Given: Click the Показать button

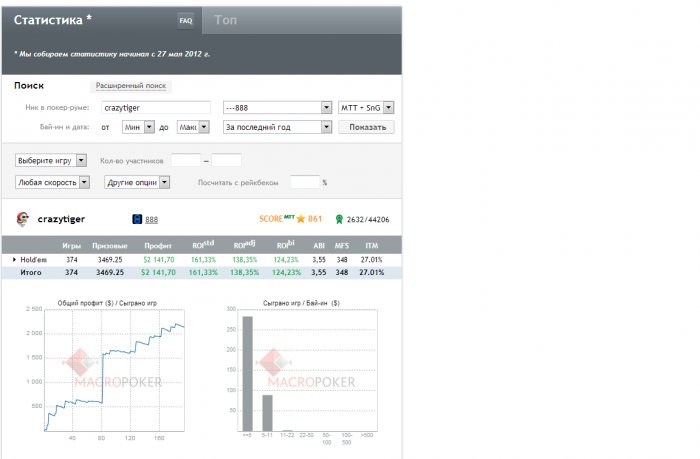Looking at the screenshot, I should (367, 127).
